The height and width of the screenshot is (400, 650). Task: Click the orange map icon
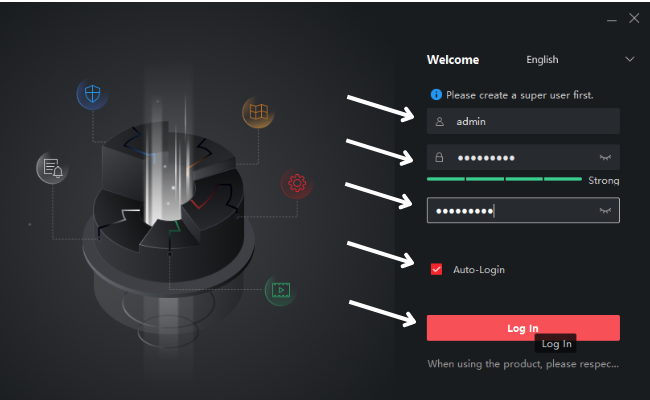tap(258, 112)
